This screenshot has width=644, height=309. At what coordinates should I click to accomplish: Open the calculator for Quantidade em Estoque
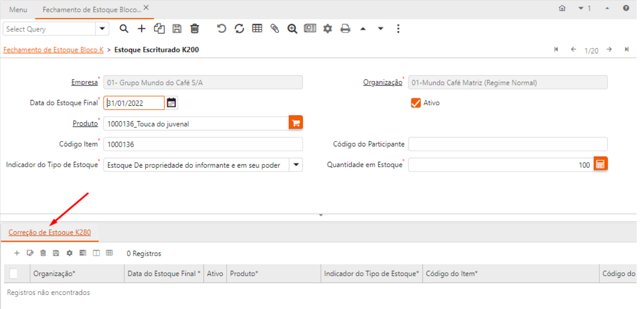(x=600, y=164)
